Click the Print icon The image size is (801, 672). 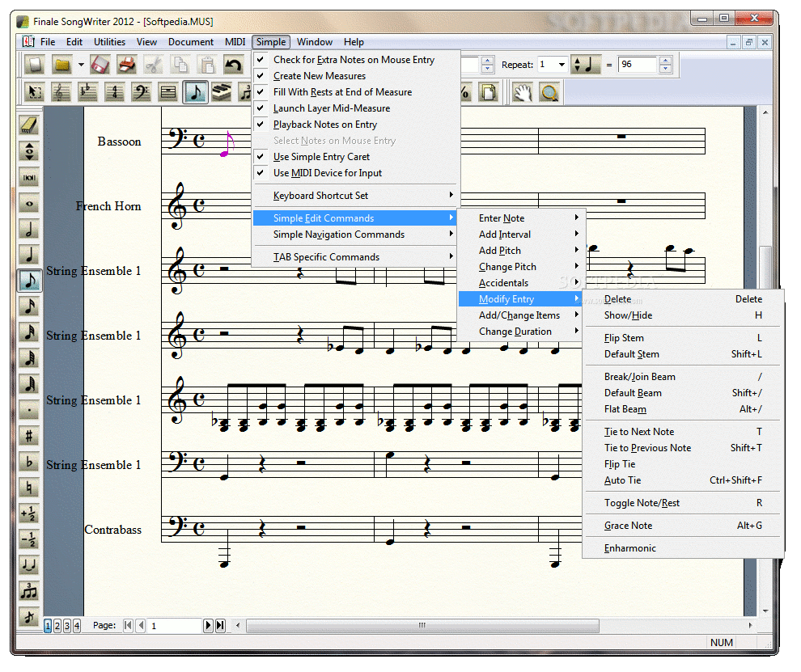tap(126, 65)
